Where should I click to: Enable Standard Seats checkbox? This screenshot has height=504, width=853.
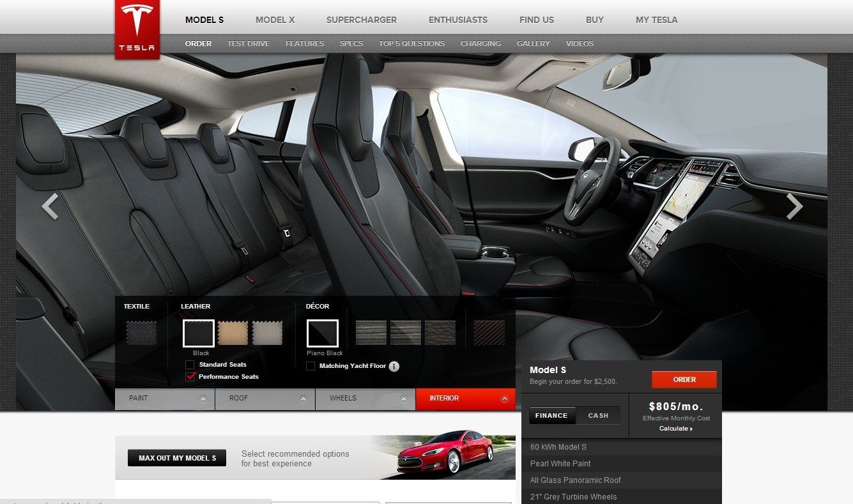[x=190, y=365]
